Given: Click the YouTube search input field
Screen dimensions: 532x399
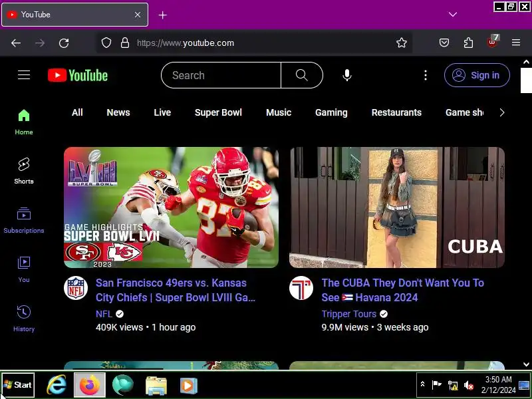Looking at the screenshot, I should click(221, 75).
